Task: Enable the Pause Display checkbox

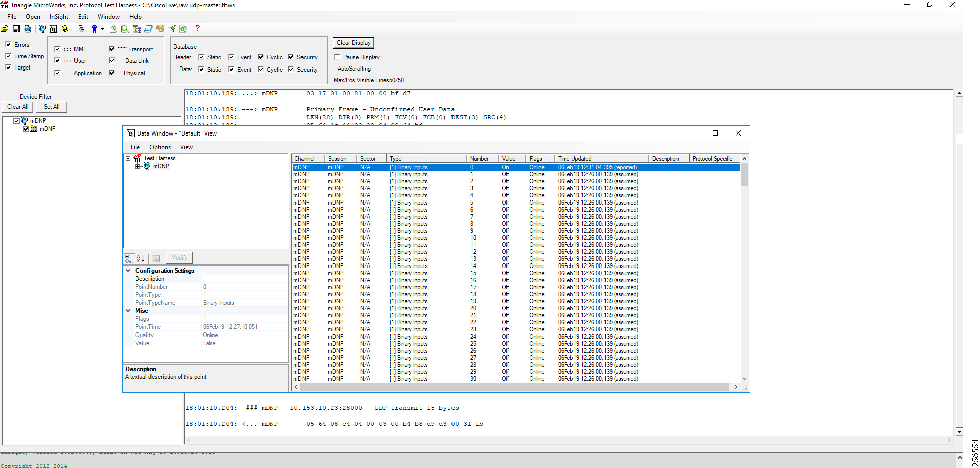Action: click(x=338, y=57)
